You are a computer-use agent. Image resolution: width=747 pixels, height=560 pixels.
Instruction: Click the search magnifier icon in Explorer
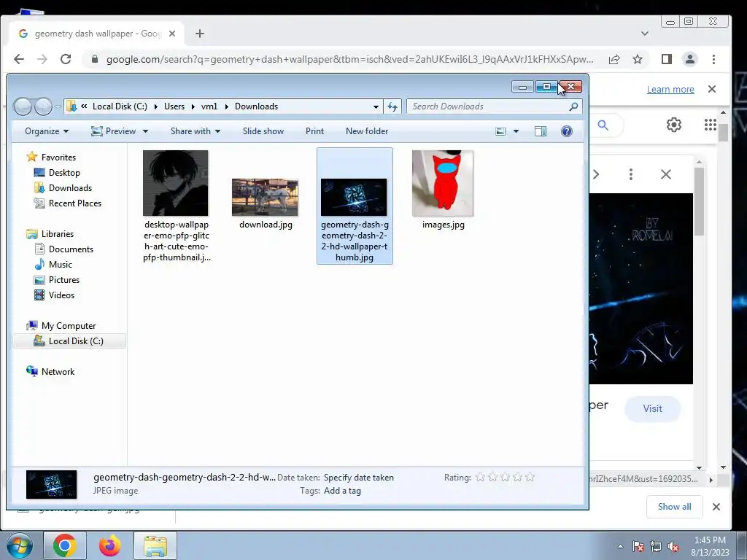coord(573,106)
